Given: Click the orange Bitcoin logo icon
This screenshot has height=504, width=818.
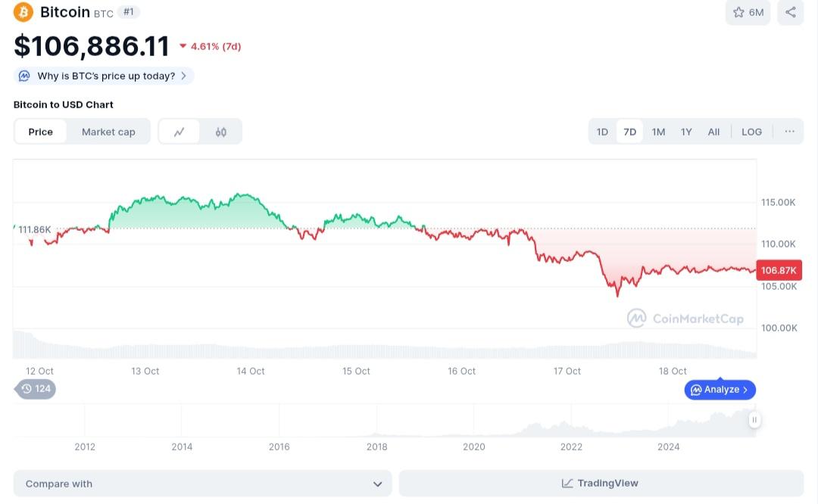Looking at the screenshot, I should click(x=23, y=12).
